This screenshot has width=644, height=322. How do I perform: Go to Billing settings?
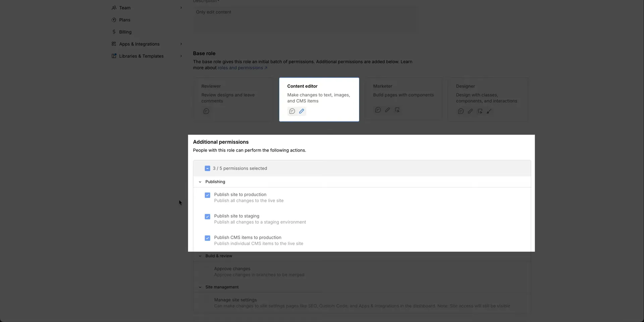click(147, 32)
